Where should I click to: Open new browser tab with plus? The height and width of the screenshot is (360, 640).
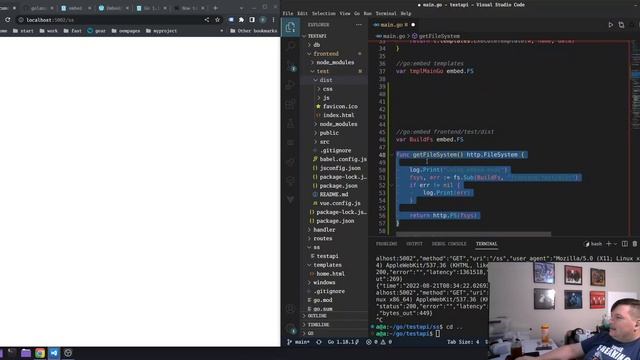point(216,8)
